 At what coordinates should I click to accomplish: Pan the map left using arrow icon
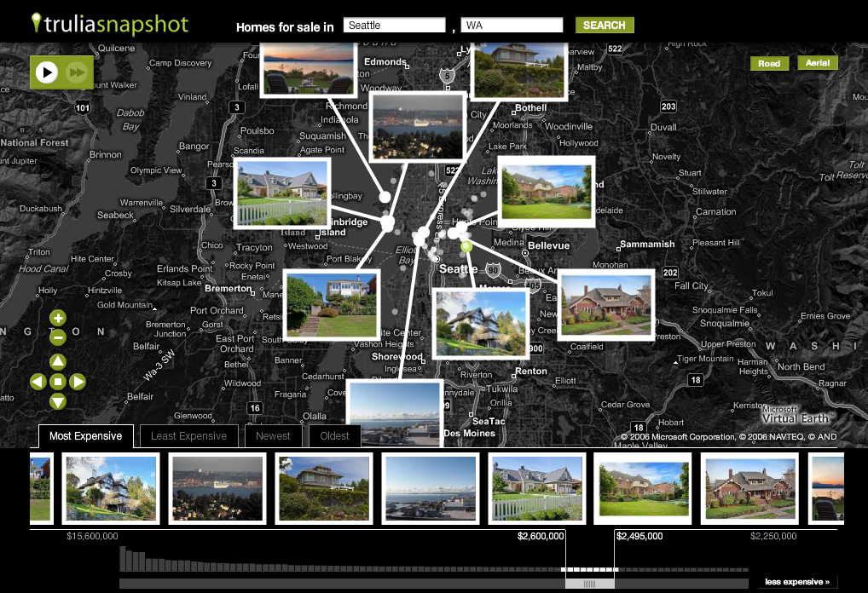(38, 382)
